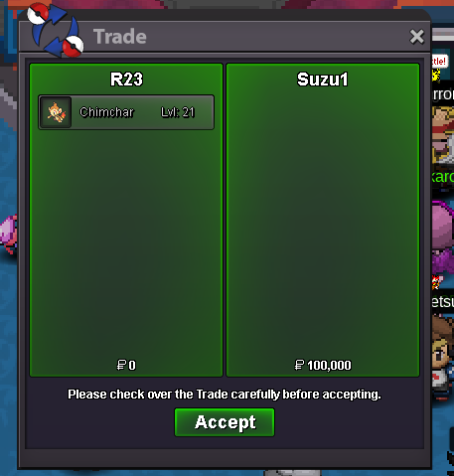Click Suzu1's ₽100,000 money offer
The width and height of the screenshot is (454, 476).
click(x=323, y=365)
